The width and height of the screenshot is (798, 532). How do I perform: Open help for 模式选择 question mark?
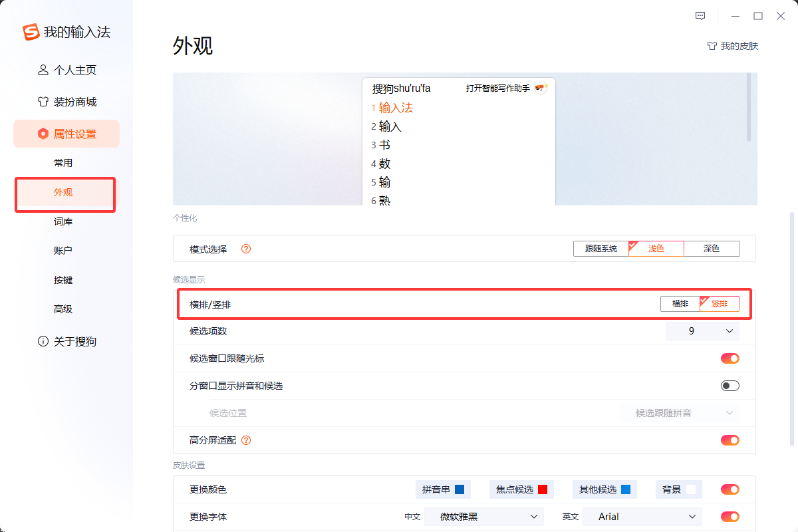point(245,249)
